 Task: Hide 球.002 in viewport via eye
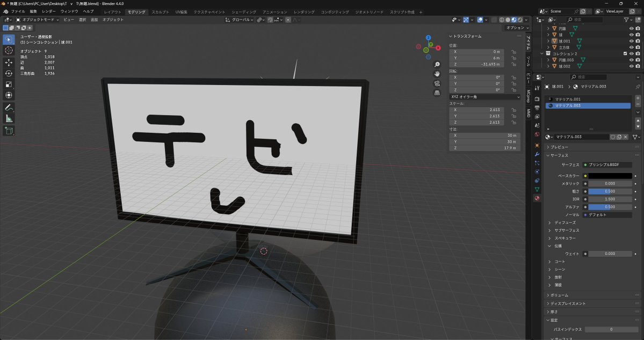point(632,66)
